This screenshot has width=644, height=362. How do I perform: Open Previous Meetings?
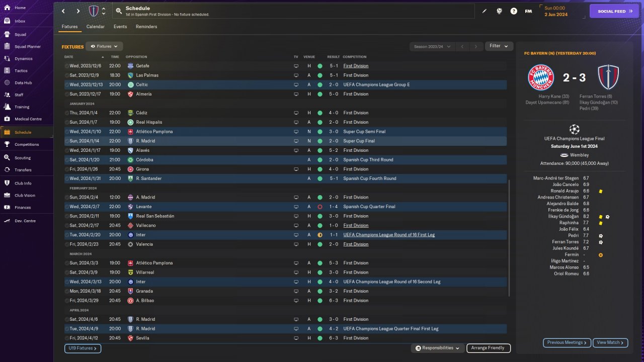click(x=567, y=342)
